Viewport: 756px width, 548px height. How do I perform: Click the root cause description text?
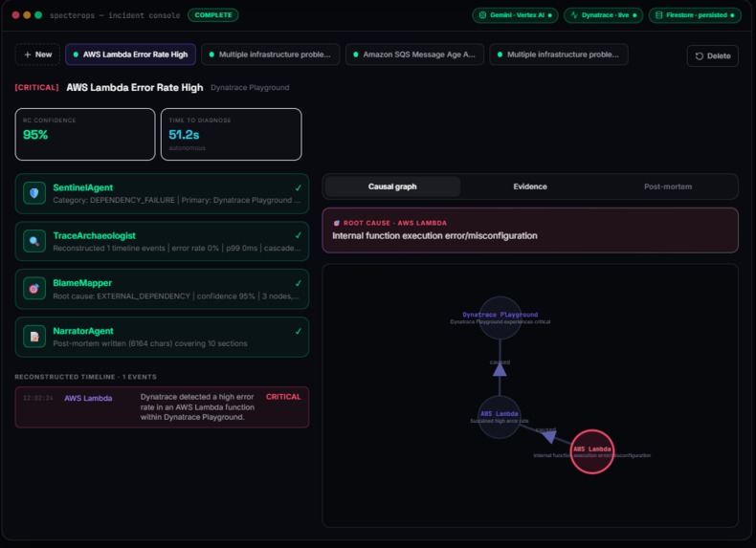[434, 235]
